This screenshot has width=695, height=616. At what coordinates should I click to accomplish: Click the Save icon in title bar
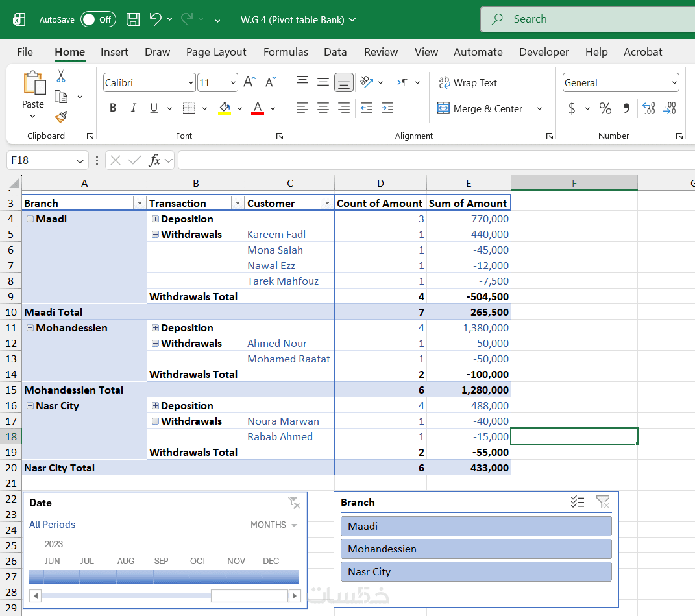pos(133,19)
